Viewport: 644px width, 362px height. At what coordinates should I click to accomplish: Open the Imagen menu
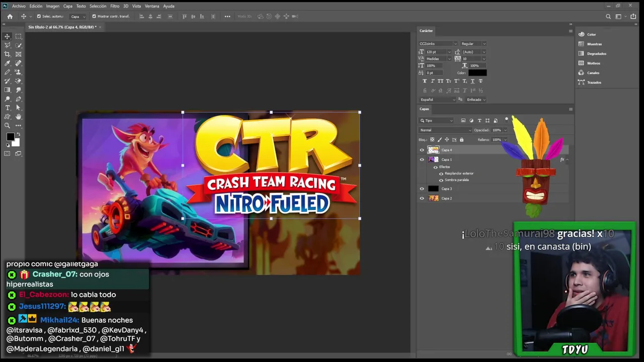pyautogui.click(x=53, y=6)
